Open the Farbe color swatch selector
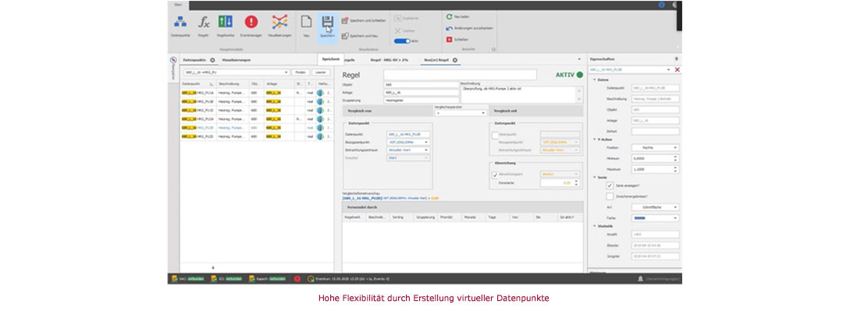The width and height of the screenshot is (868, 311). click(656, 218)
